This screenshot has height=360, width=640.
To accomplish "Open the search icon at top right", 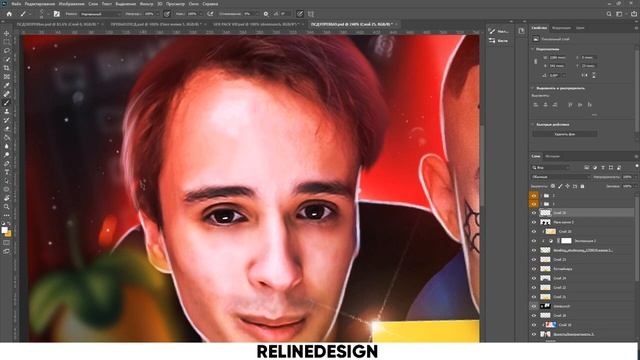I will point(609,13).
